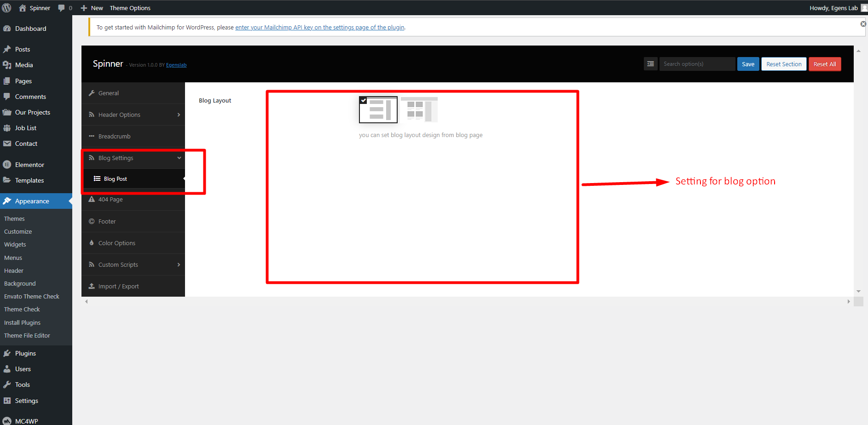Click the comments bubble icon in admin bar

pos(61,8)
